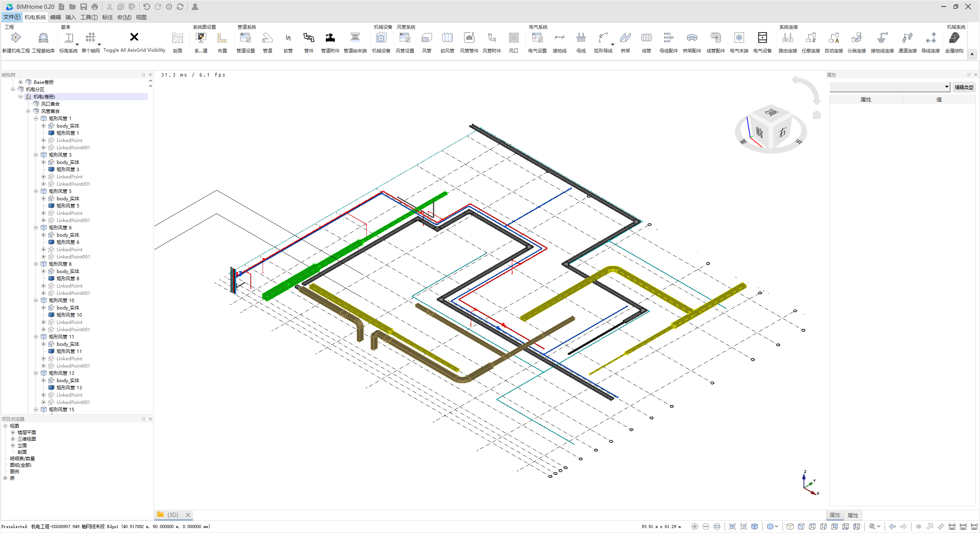Click the save icon in title bar
The image size is (980, 533).
(x=83, y=7)
